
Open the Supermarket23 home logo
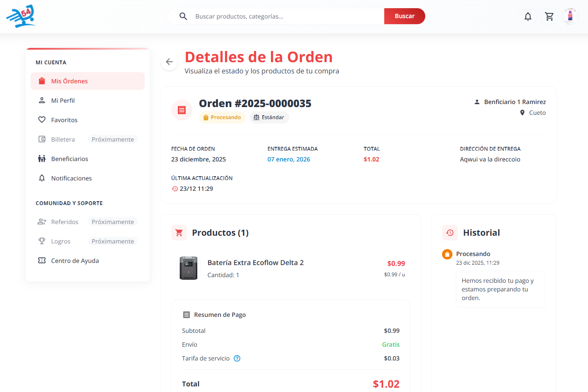point(21,16)
